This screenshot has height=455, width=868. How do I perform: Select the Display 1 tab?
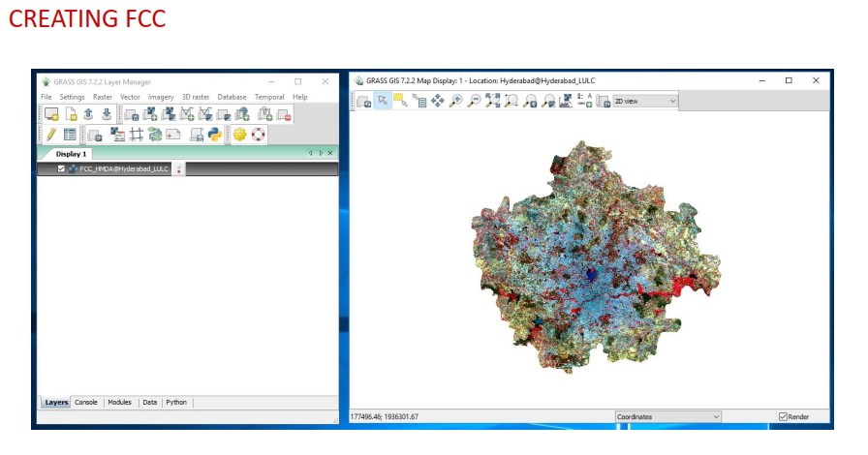click(x=71, y=153)
